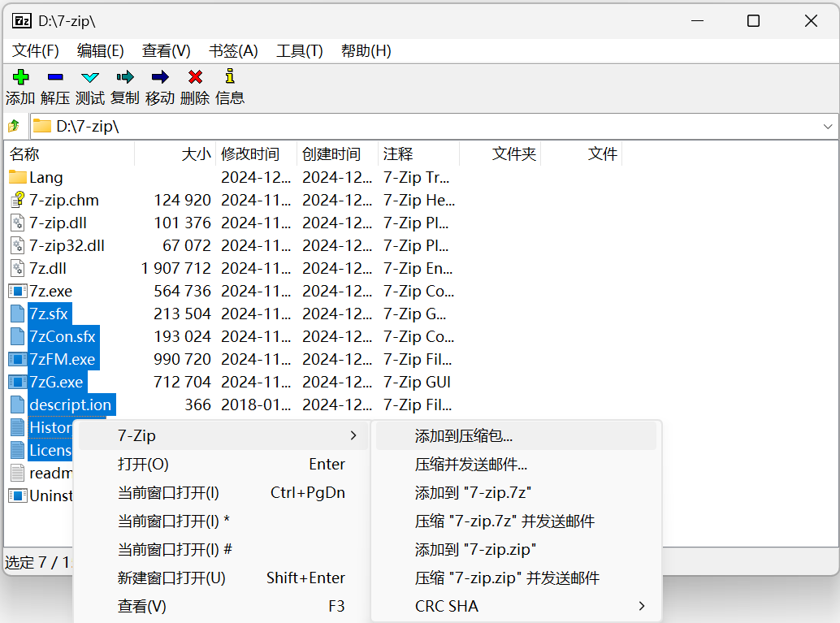Open the 查看(V) menu in menu bar
The image size is (840, 623).
(166, 51)
